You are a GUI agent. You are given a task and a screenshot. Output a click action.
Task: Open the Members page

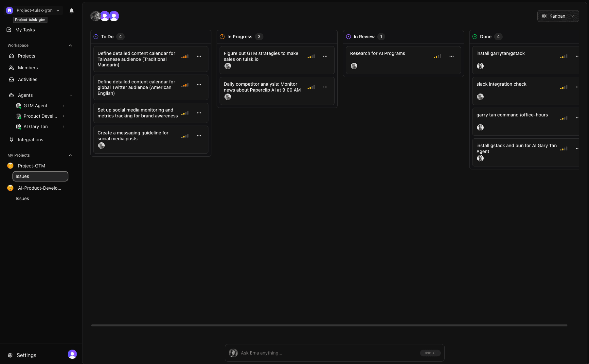28,68
